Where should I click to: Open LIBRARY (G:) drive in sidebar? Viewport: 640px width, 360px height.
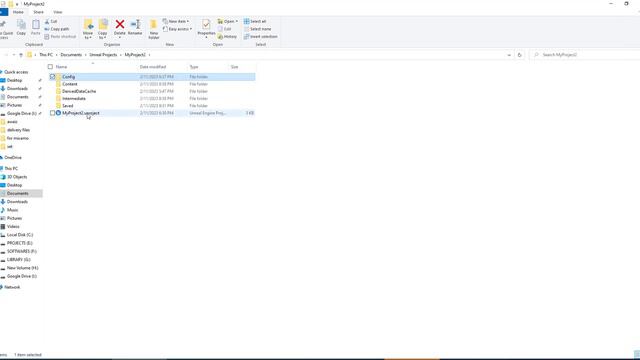[18, 260]
